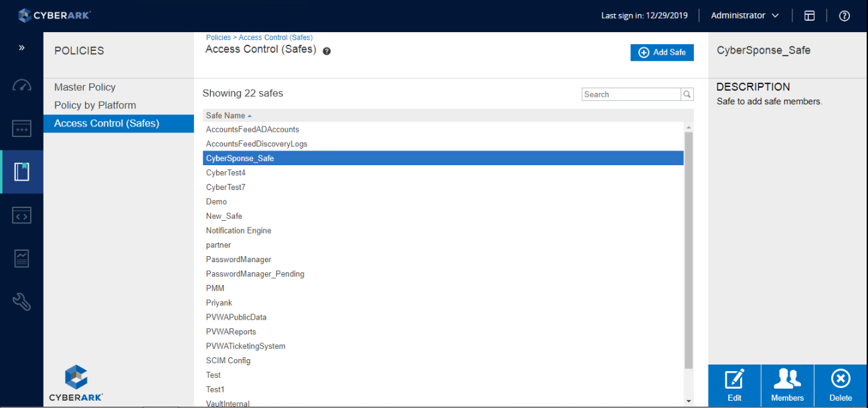
Task: Select Policy by Platform menu item
Action: pyautogui.click(x=95, y=105)
